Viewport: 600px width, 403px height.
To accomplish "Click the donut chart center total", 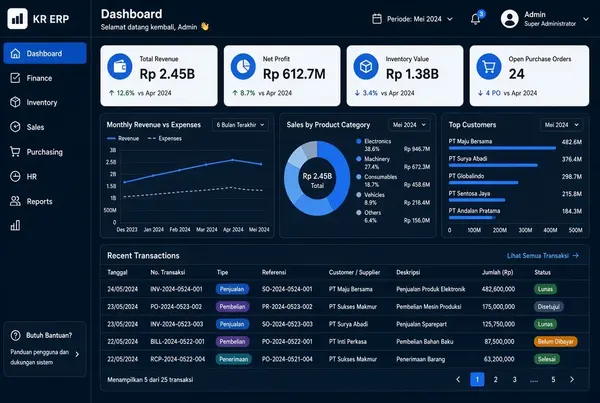I will pyautogui.click(x=317, y=180).
